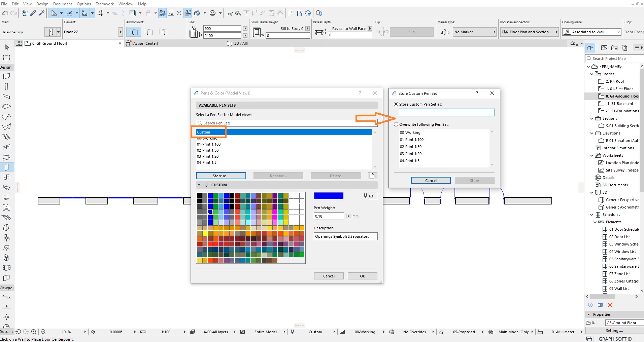
Task: Collapse the Stories tree node
Action: [592, 74]
